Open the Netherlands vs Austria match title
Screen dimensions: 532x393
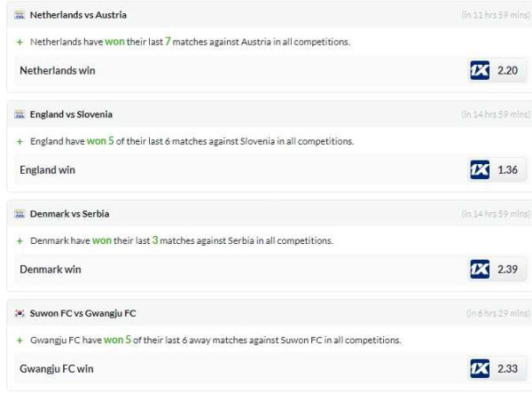pyautogui.click(x=78, y=15)
